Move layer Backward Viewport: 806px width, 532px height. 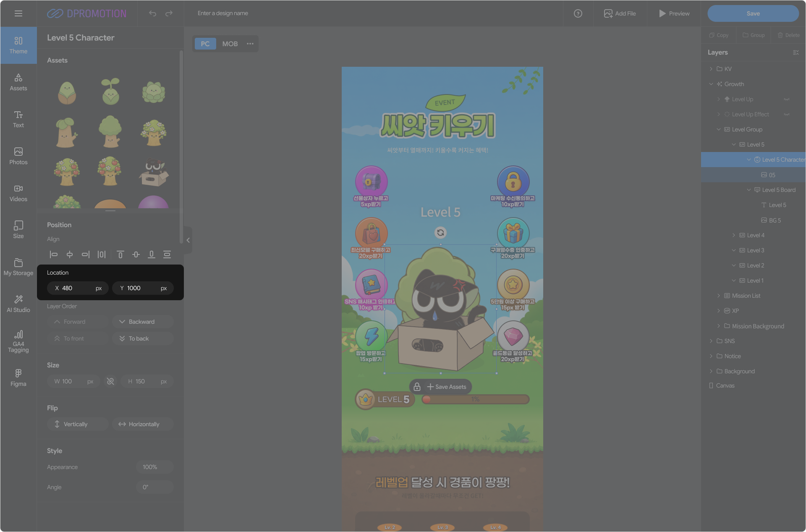click(143, 322)
